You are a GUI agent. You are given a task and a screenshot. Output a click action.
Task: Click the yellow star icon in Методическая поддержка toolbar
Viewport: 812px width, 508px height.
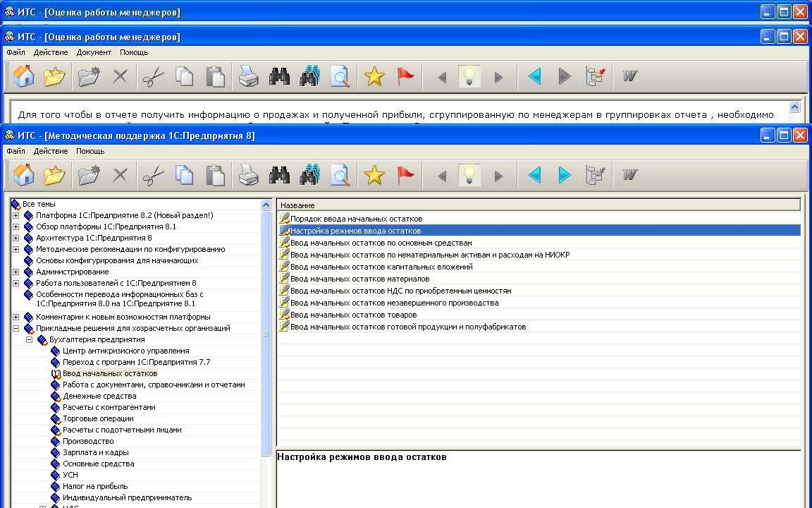click(x=374, y=175)
